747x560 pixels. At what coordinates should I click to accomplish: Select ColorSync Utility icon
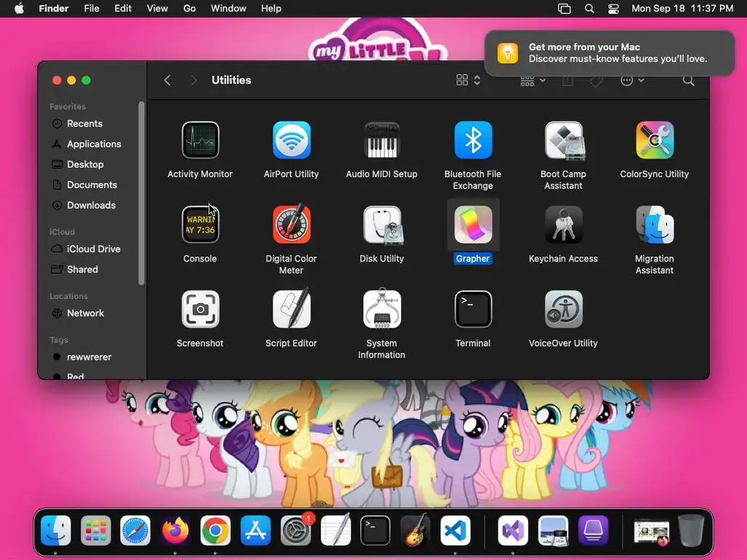(654, 140)
